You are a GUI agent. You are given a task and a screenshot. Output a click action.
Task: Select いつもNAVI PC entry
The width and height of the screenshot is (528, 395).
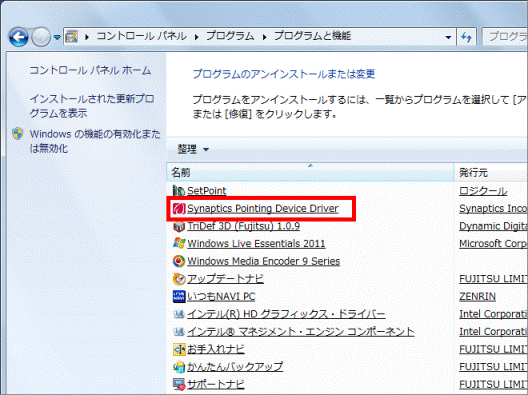tap(221, 297)
